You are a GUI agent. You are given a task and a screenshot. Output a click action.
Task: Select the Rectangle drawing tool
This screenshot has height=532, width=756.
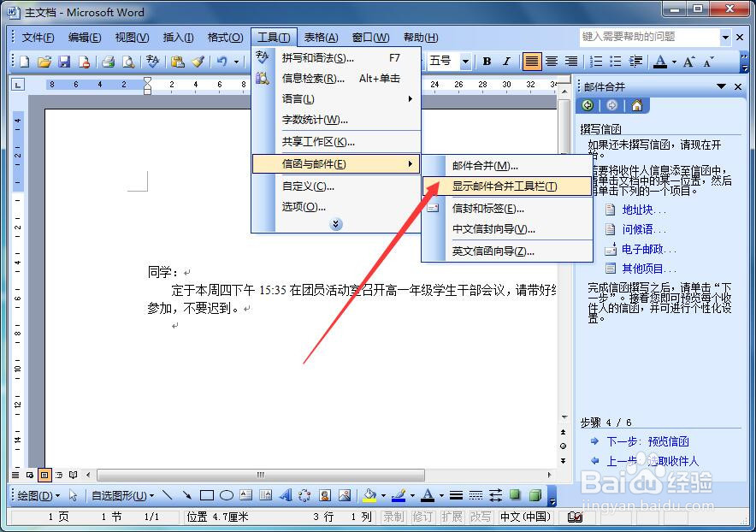tap(207, 495)
